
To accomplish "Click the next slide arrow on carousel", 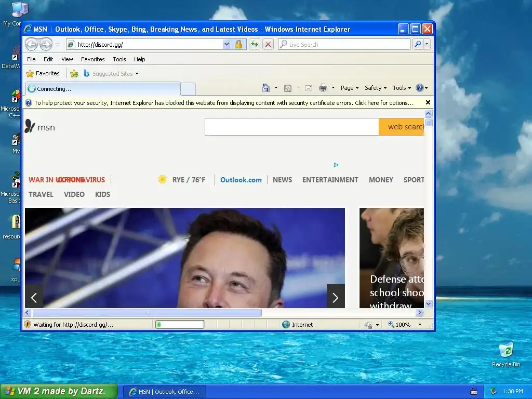I will (336, 297).
